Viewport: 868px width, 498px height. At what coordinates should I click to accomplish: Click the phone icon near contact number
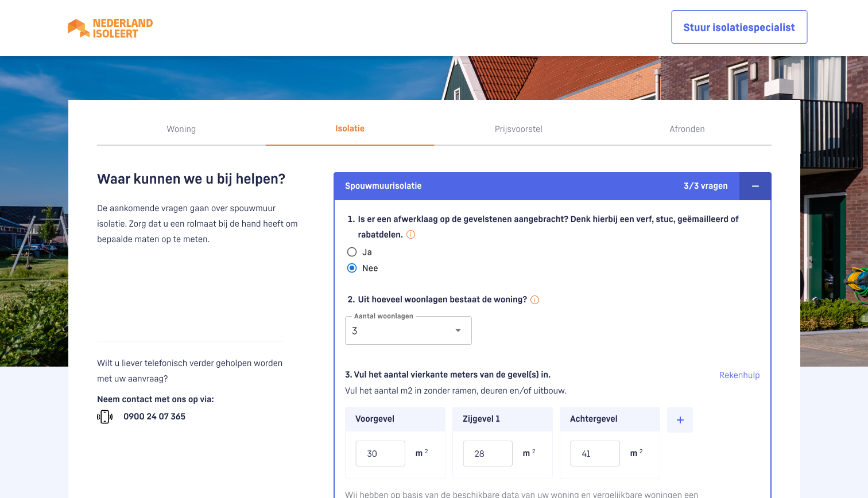[x=104, y=417]
